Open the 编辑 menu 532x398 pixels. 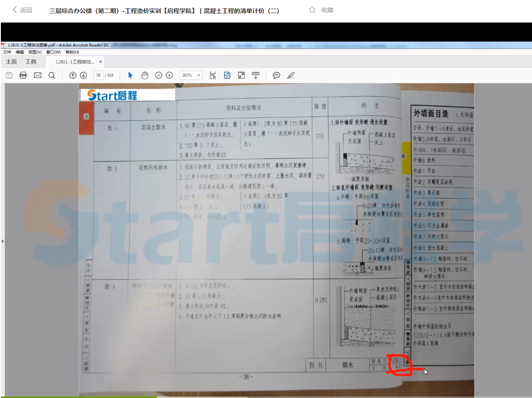(x=20, y=52)
